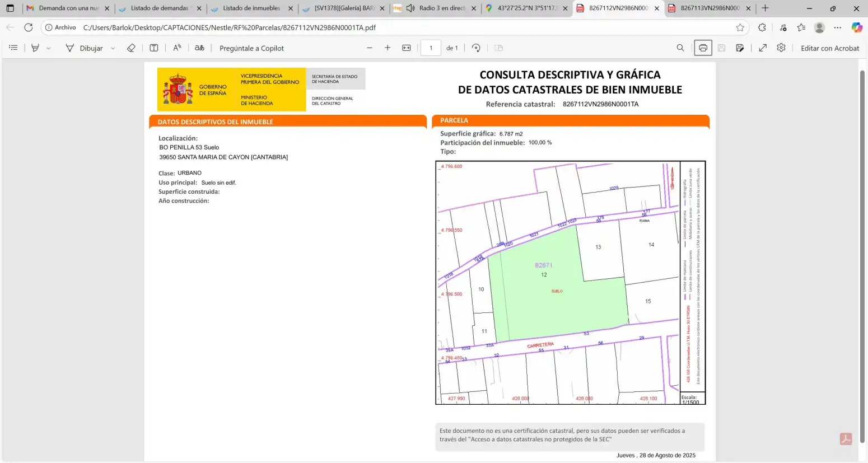Click 'Superficie gráfica: 6.787 m2' value
The image size is (868, 463).
511,134
